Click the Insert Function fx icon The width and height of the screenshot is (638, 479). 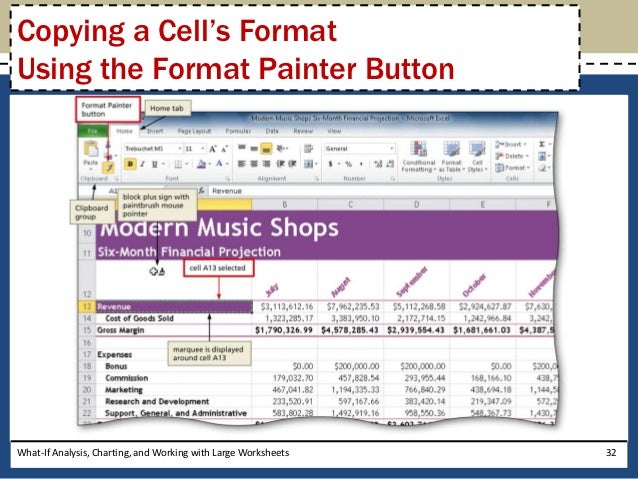(202, 190)
